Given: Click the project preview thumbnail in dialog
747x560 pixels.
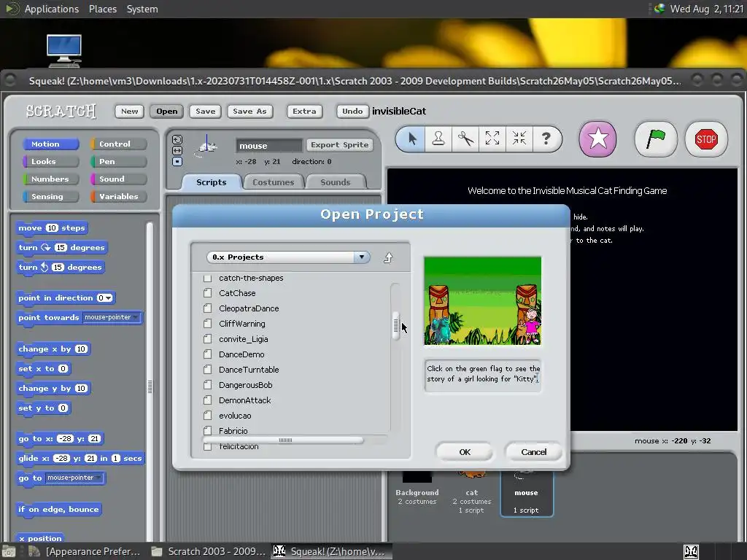Looking at the screenshot, I should coord(483,301).
